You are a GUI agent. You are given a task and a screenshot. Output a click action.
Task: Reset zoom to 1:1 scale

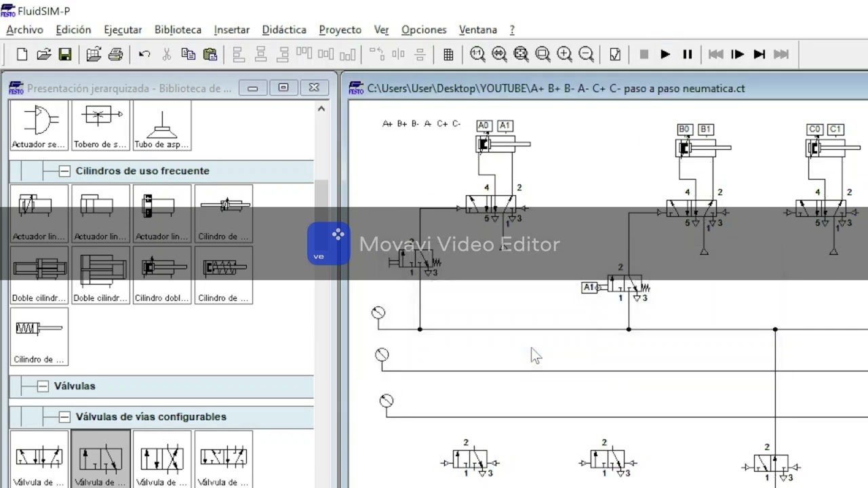pos(477,54)
